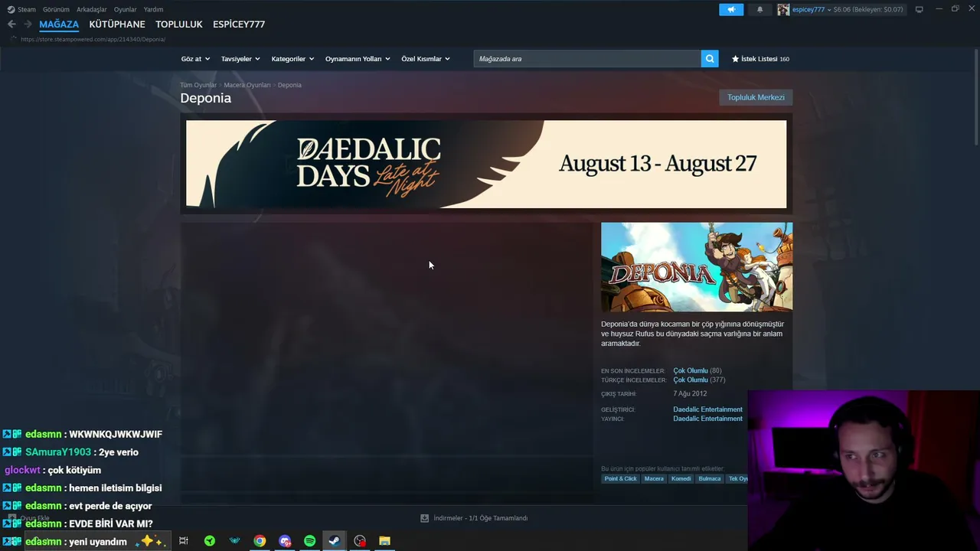Click the release date 7 Ağu 2012
Viewport: 980px width, 551px height.
click(690, 394)
